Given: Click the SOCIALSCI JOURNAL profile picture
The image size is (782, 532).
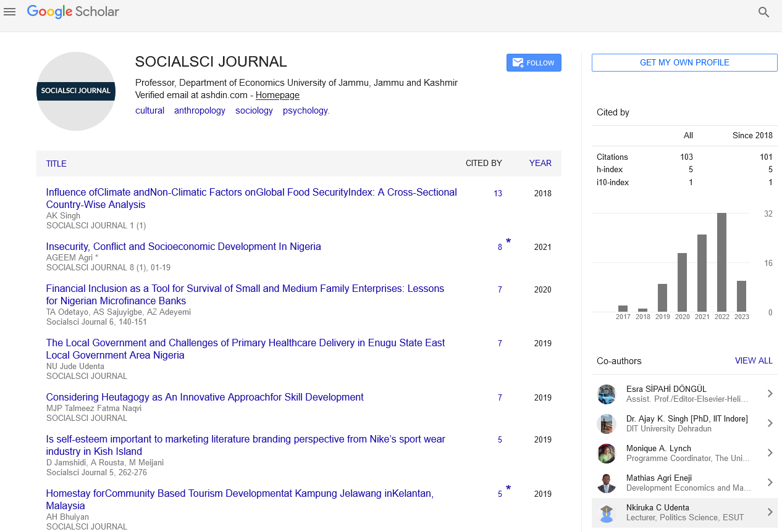Looking at the screenshot, I should 76,91.
